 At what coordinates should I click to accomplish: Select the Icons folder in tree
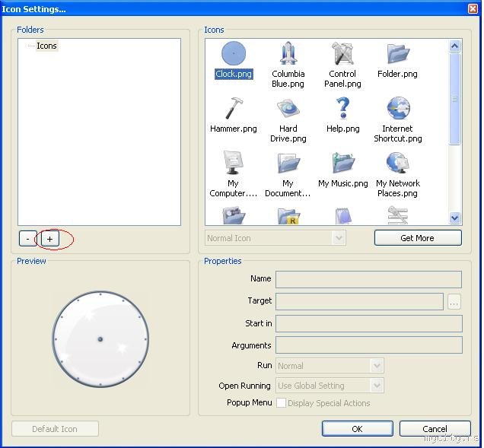[46, 46]
